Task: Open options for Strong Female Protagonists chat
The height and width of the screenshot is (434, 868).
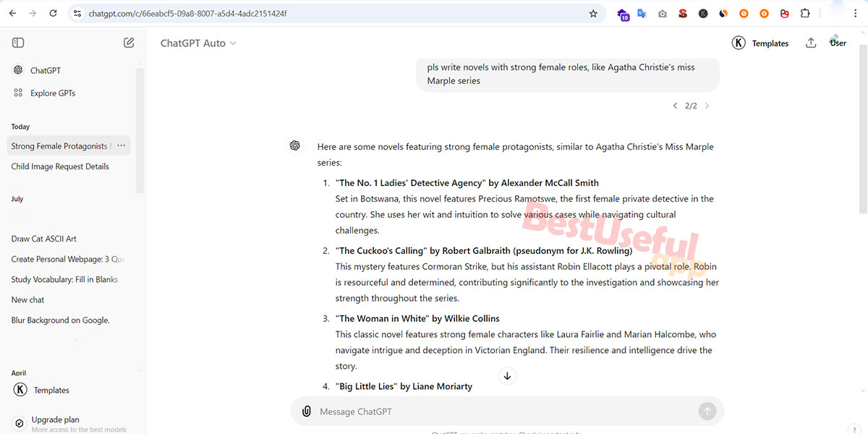Action: [122, 145]
